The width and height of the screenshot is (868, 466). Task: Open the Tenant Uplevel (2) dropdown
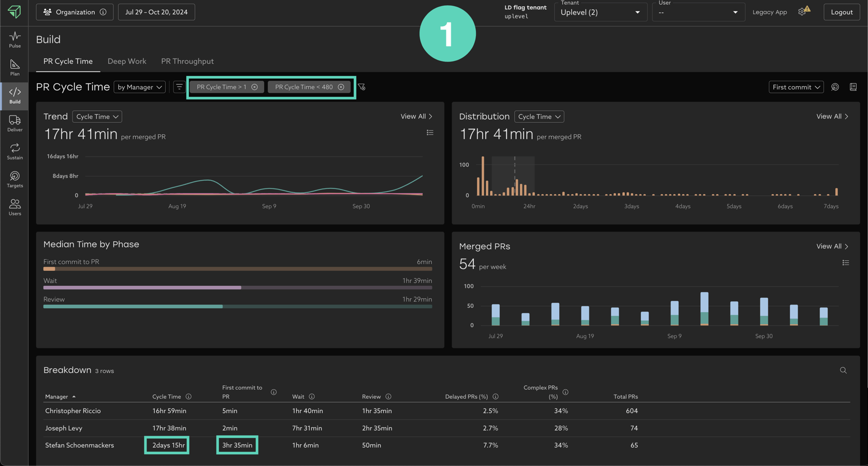[x=600, y=12]
